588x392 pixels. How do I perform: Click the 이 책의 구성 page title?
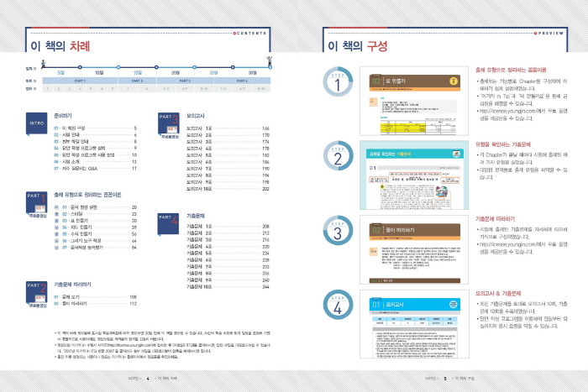click(x=357, y=46)
